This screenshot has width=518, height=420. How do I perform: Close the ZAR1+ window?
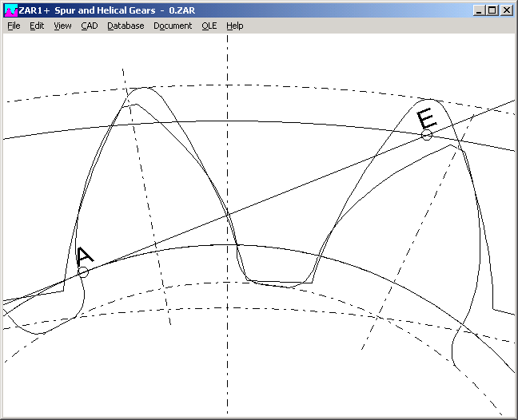coord(507,10)
